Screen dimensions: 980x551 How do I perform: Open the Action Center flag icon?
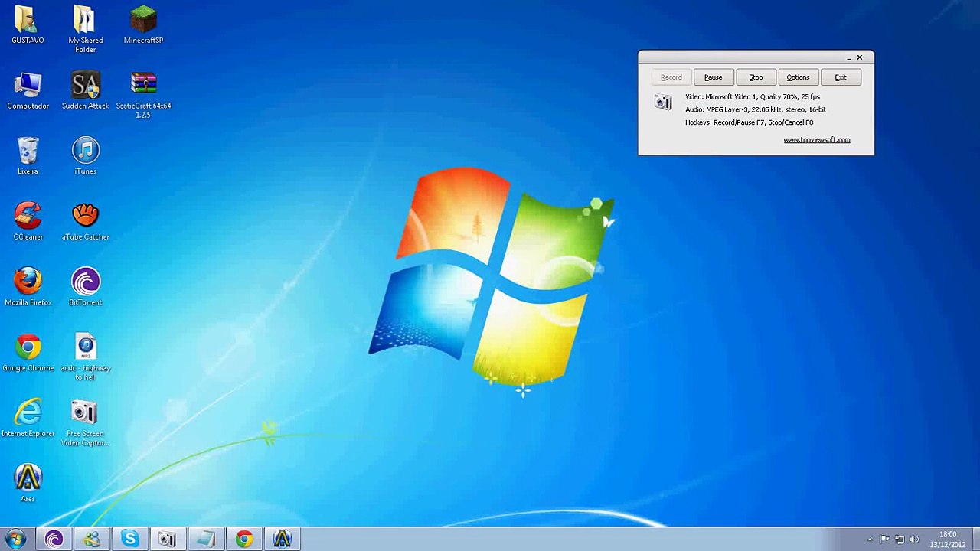tap(884, 540)
